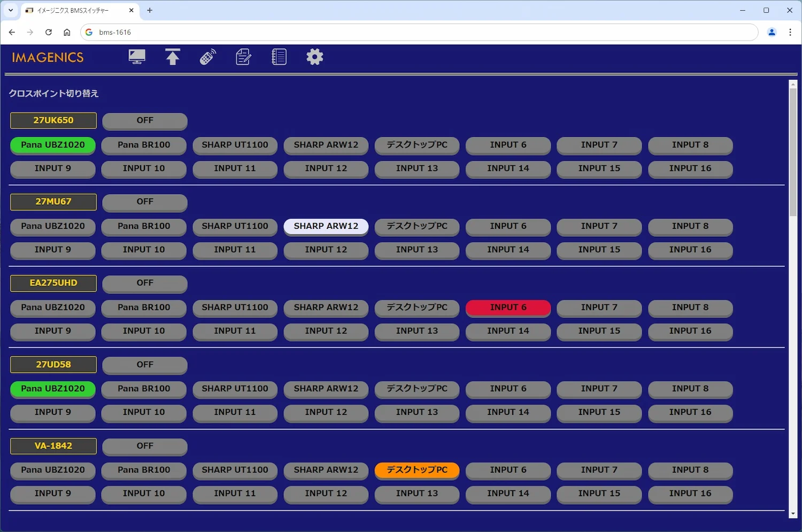Open settings via the gear icon
This screenshot has height=532, width=802.
click(314, 57)
